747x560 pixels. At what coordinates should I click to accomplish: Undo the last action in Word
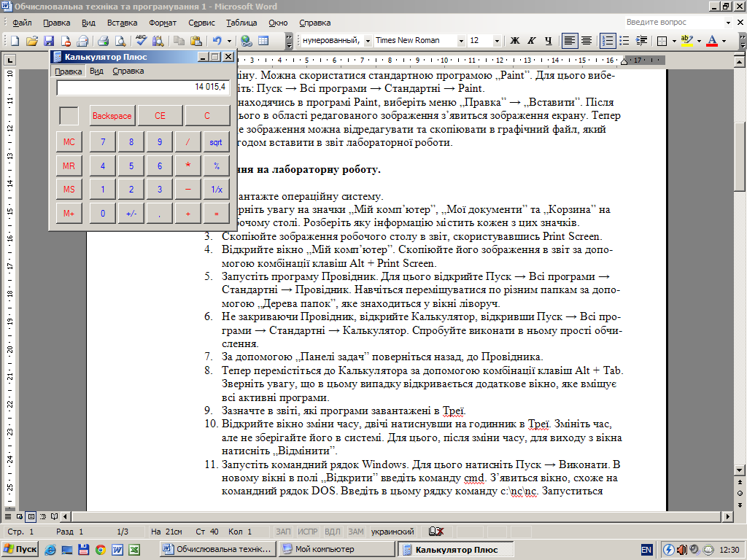pos(217,41)
